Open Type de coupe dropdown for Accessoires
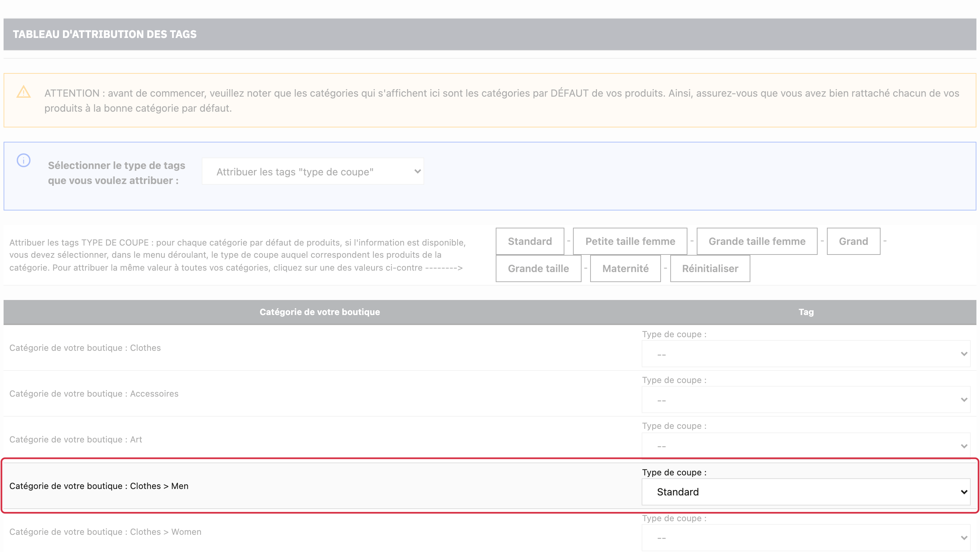The width and height of the screenshot is (980, 552). click(x=806, y=400)
